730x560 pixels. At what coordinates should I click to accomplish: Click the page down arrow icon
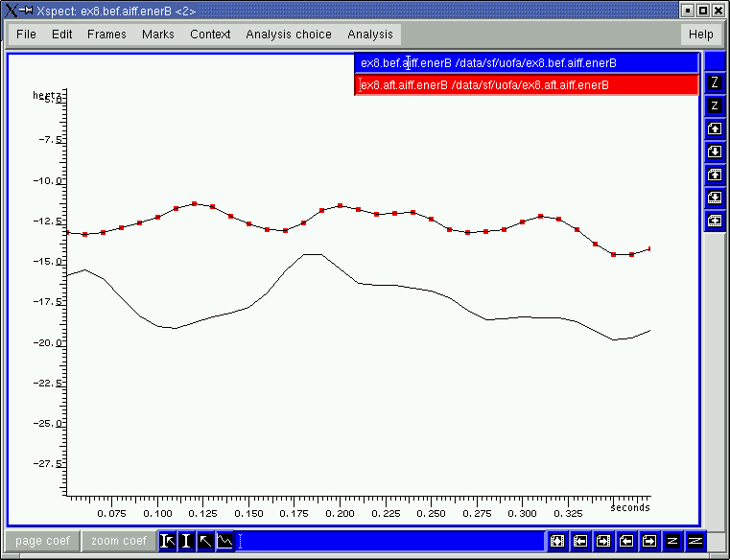[715, 152]
